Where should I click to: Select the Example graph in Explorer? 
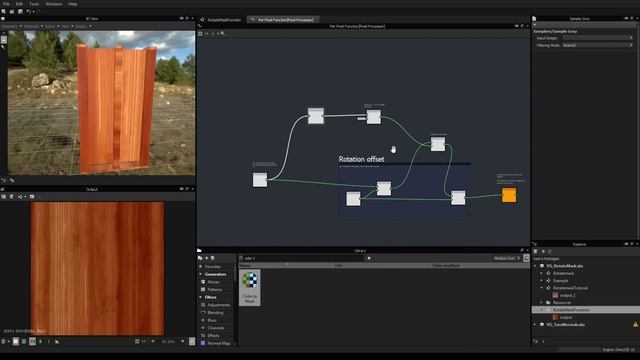(560, 280)
